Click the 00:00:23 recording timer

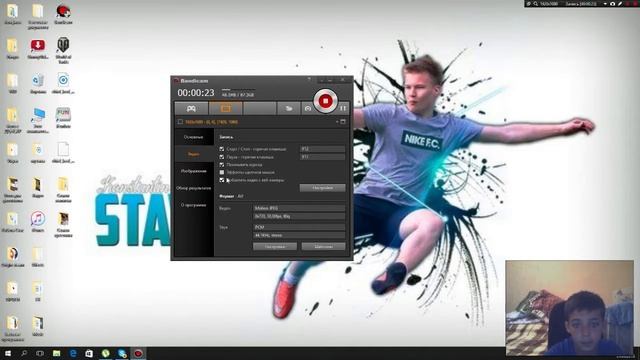click(196, 93)
